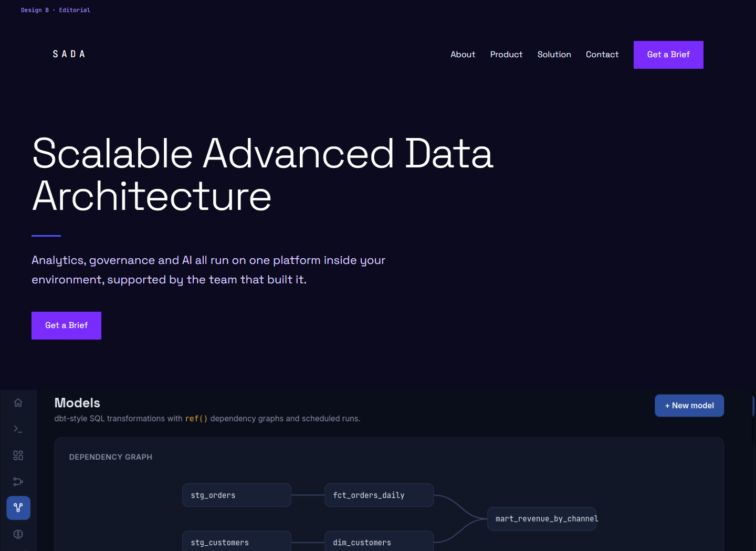756x551 pixels.
Task: Click Get a Brief in the header
Action: click(668, 55)
